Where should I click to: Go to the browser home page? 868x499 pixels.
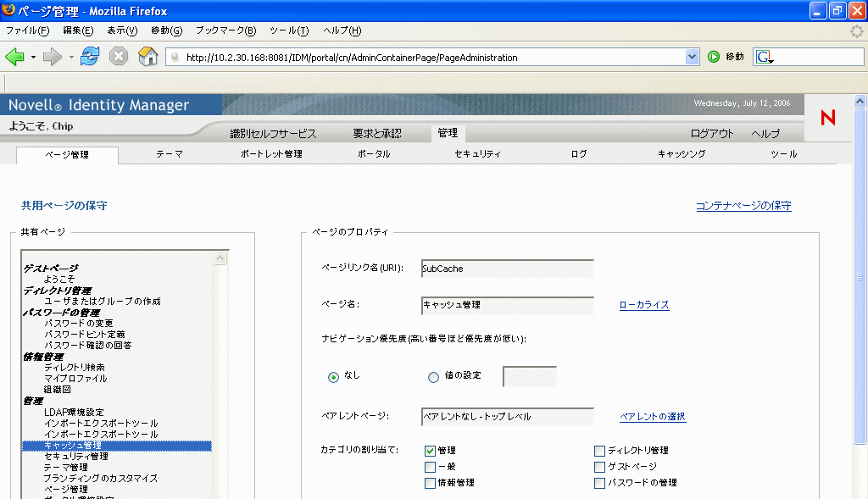point(149,56)
